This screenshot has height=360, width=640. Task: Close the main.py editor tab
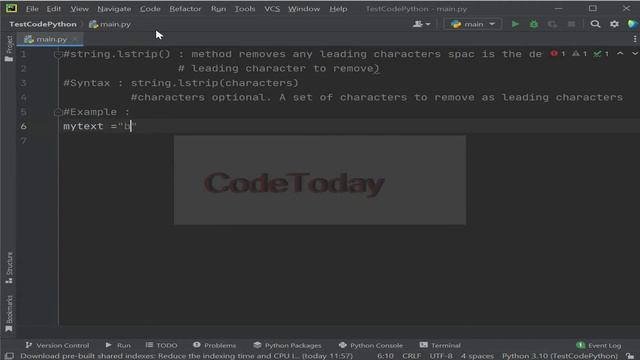coord(75,39)
